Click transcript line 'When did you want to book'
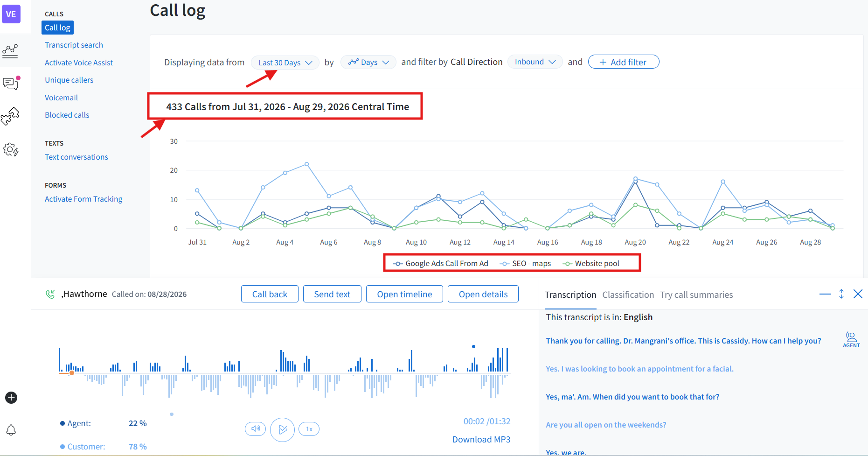This screenshot has width=868, height=456. coord(632,397)
